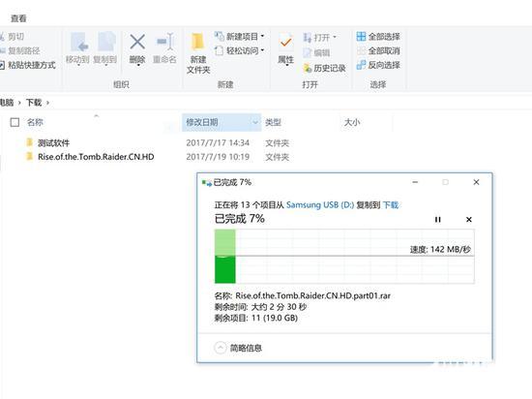
Task: Expand the New item (新建项目) dropdown
Action: 262,36
